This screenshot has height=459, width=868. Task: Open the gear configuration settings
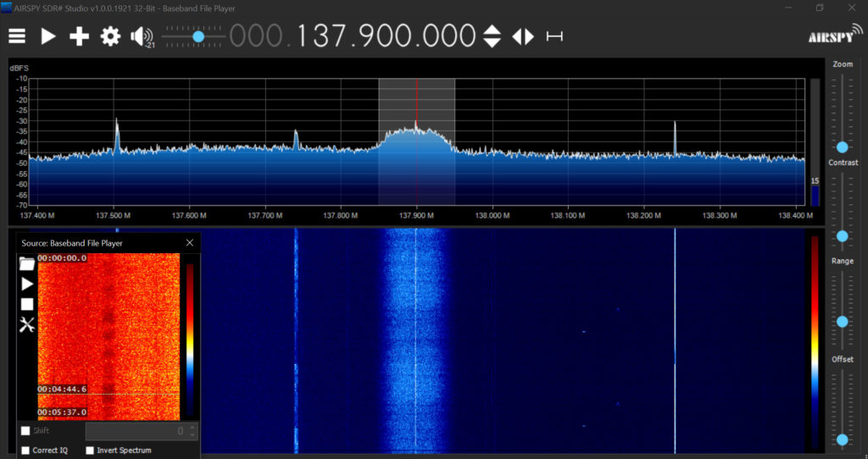click(110, 36)
